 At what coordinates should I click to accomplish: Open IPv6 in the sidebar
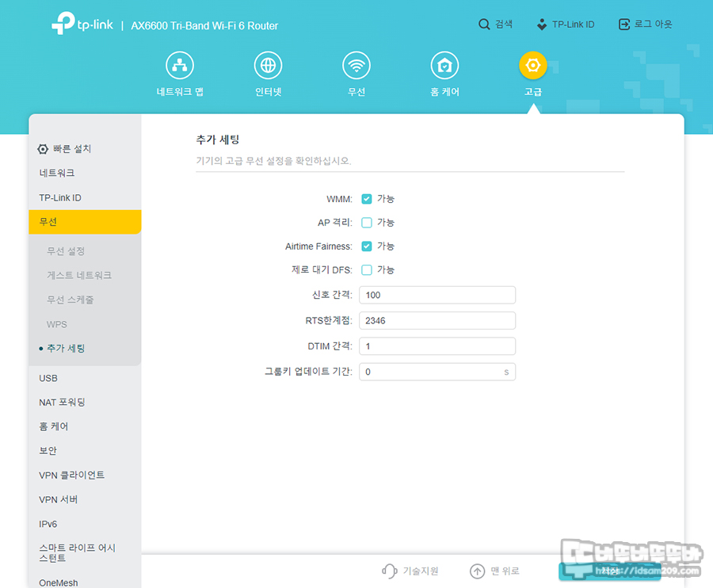[48, 524]
